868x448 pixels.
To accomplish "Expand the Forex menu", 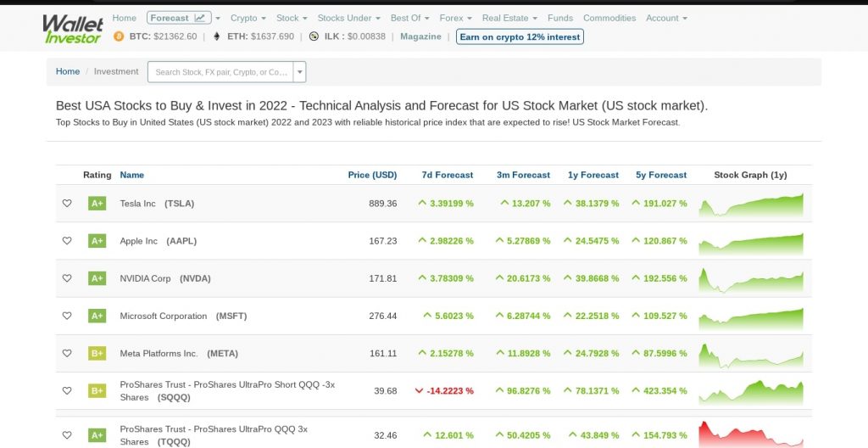I will pos(455,18).
